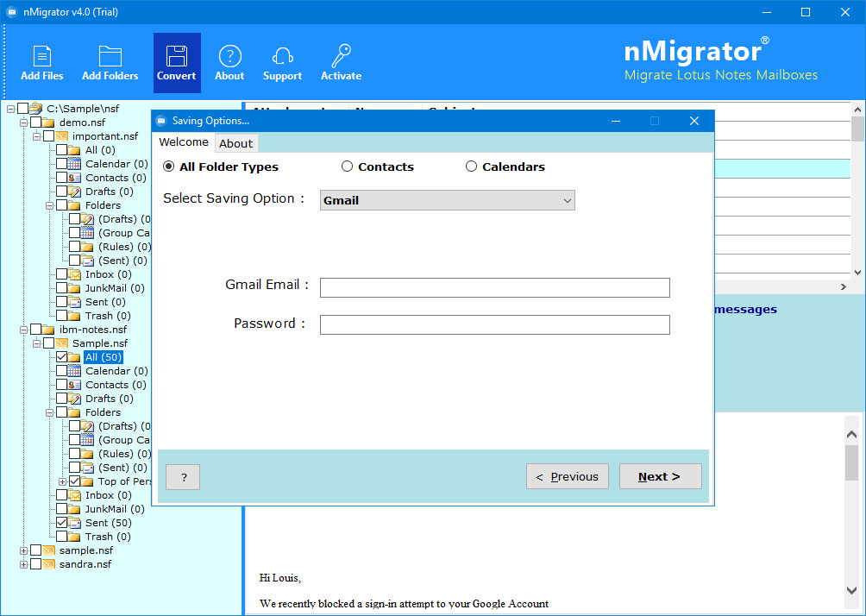Click the message preview scrollbar up arrow
866x616 pixels.
(851, 435)
